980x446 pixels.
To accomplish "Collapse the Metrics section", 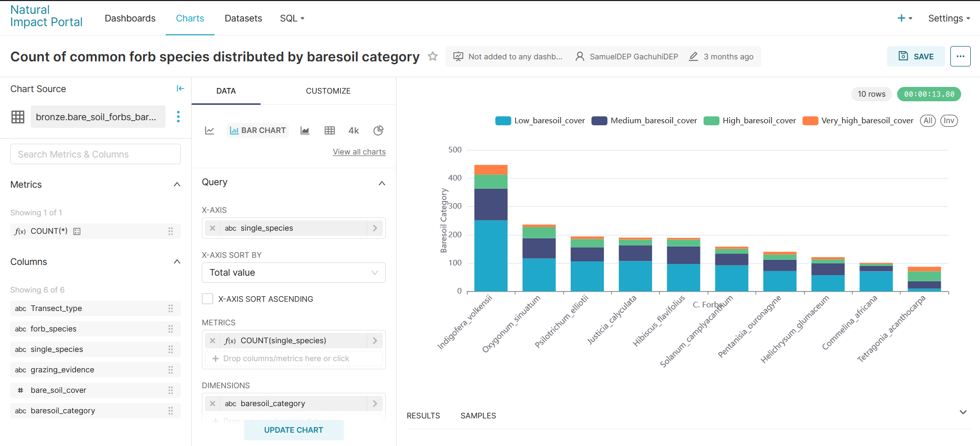I will [x=177, y=185].
